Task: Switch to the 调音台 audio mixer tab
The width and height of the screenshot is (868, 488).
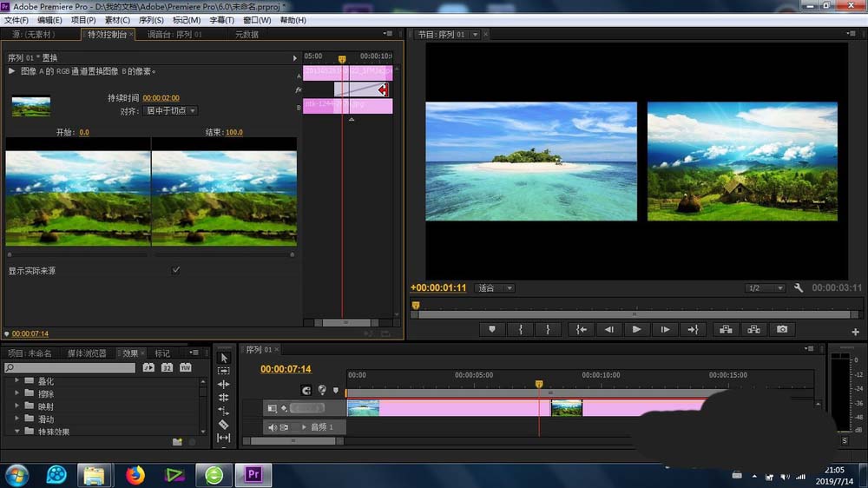Action: pos(175,35)
